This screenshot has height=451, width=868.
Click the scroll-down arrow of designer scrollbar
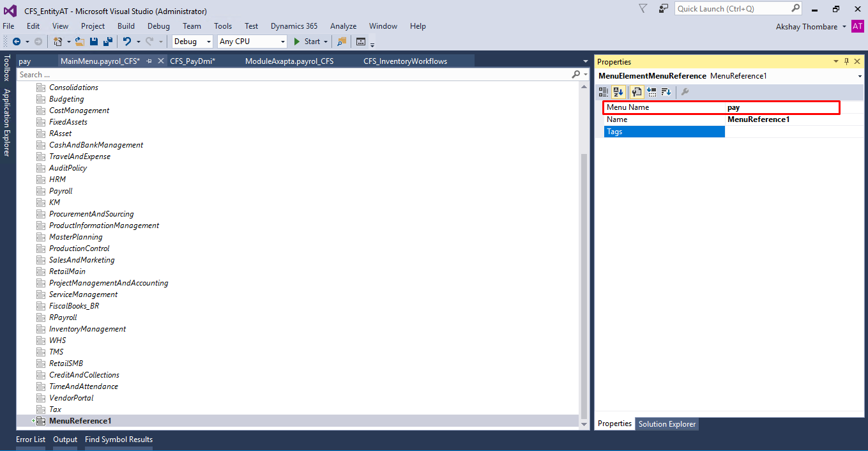pos(584,424)
